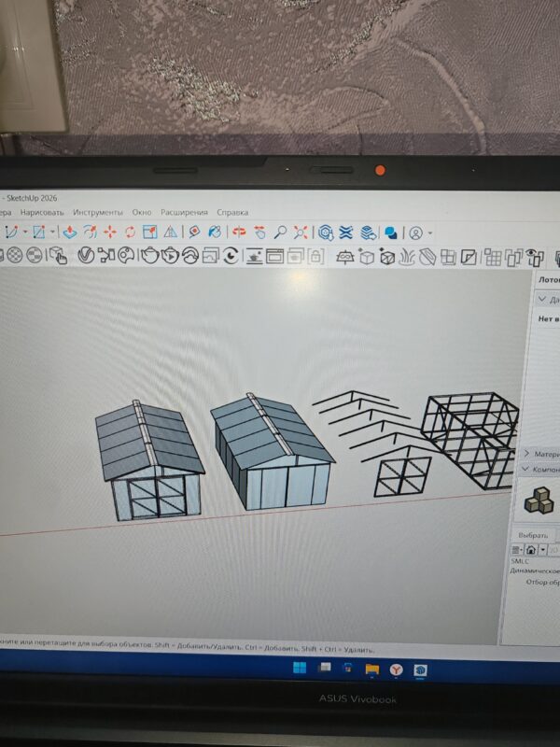560x747 pixels.
Task: Select the Orbit tool
Action: tap(239, 232)
